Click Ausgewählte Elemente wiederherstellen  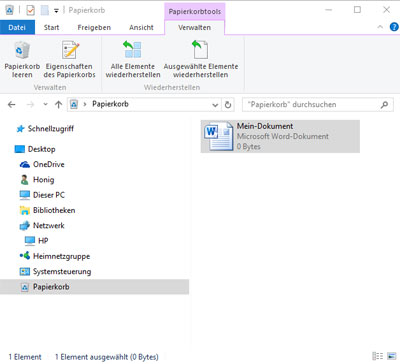pos(201,60)
